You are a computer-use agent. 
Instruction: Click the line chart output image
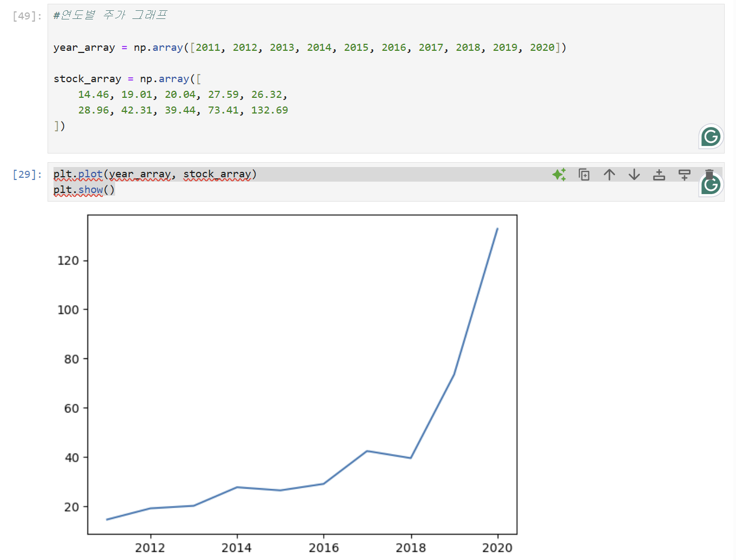coord(287,383)
